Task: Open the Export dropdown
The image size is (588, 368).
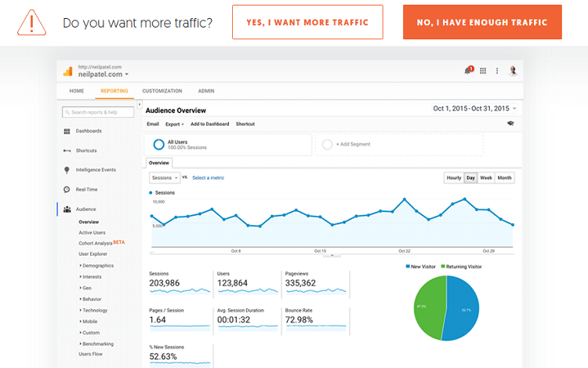Action: tap(174, 124)
